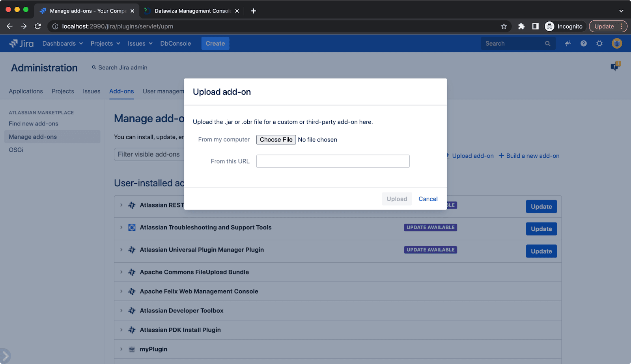631x364 pixels.
Task: Expand Apache Felix Web Management Console row
Action: (121, 291)
